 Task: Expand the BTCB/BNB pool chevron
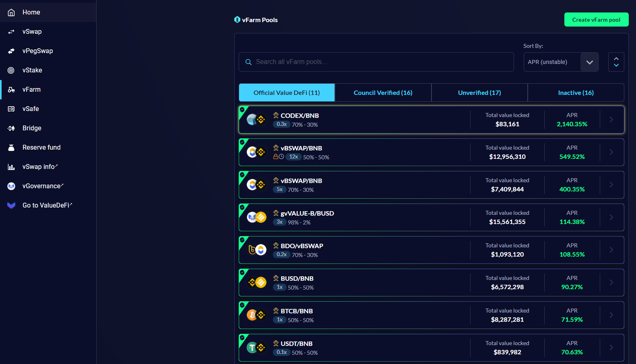[611, 315]
